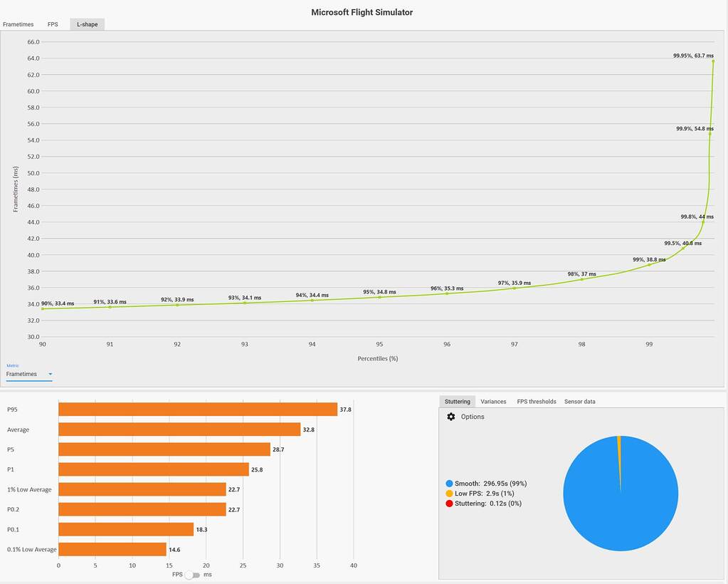Click the yellow Low FPS legend dot
Image resolution: width=728 pixels, height=584 pixels.
point(449,494)
